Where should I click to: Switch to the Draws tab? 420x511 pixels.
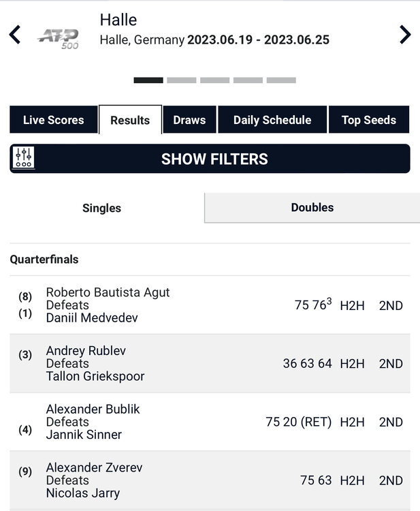click(189, 120)
